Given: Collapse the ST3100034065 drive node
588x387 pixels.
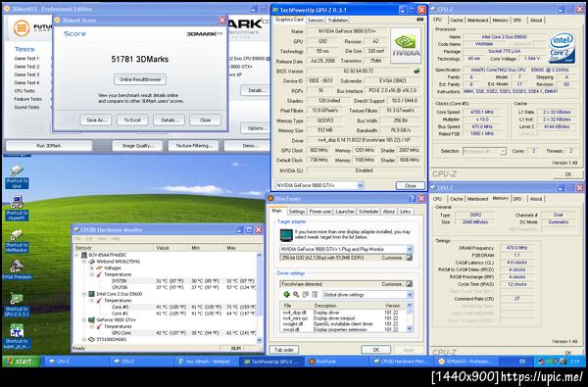Looking at the screenshot, I should (84, 339).
